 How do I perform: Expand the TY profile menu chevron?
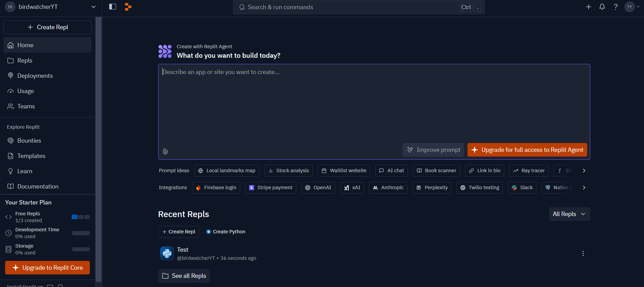click(x=639, y=7)
